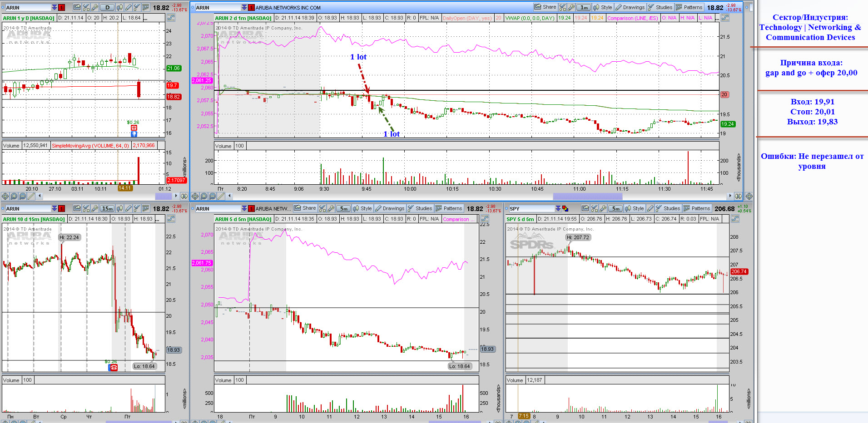
Task: Select the pencil Drawings icon on the ARUN daily chart
Action: click(x=129, y=7)
